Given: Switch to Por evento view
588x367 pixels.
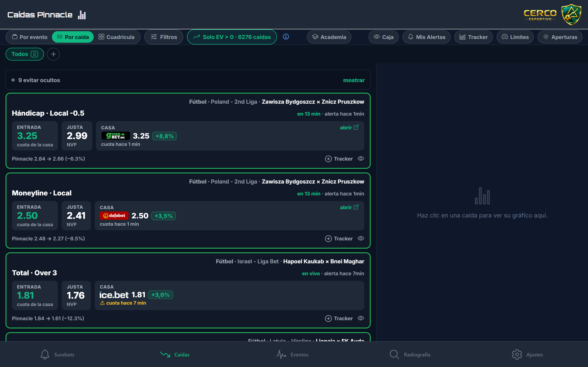Looking at the screenshot, I should pos(30,37).
